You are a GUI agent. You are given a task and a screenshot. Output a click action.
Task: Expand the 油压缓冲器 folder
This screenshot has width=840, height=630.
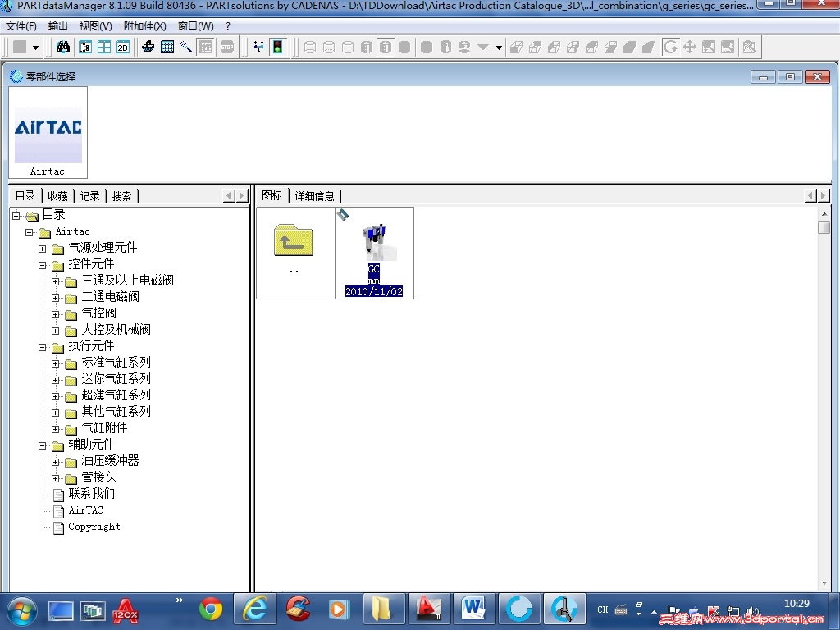[55, 462]
